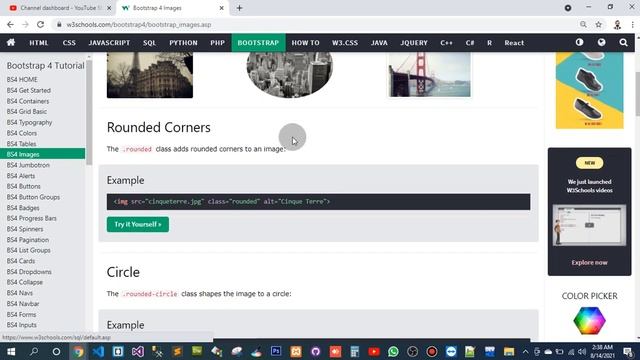Open WhatsApp from taskbar
Image resolution: width=640 pixels, height=360 pixels.
pos(393,351)
